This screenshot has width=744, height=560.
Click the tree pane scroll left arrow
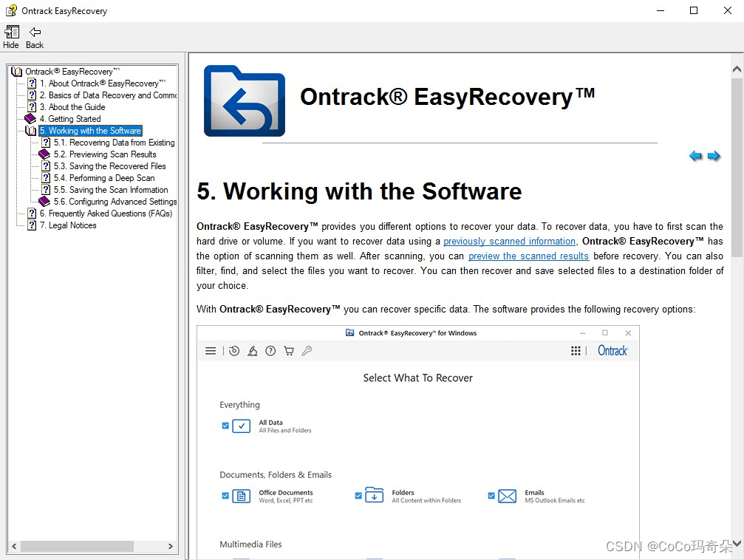(x=14, y=546)
